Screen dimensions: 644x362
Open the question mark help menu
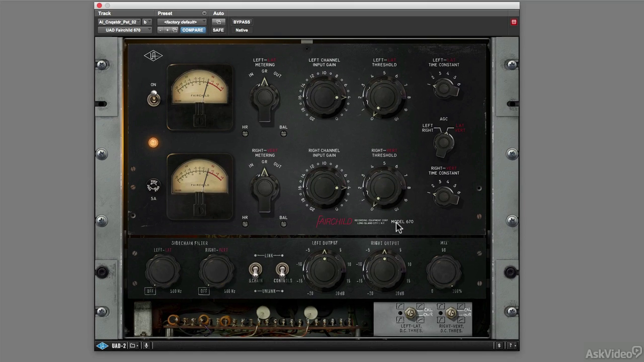pos(511,345)
